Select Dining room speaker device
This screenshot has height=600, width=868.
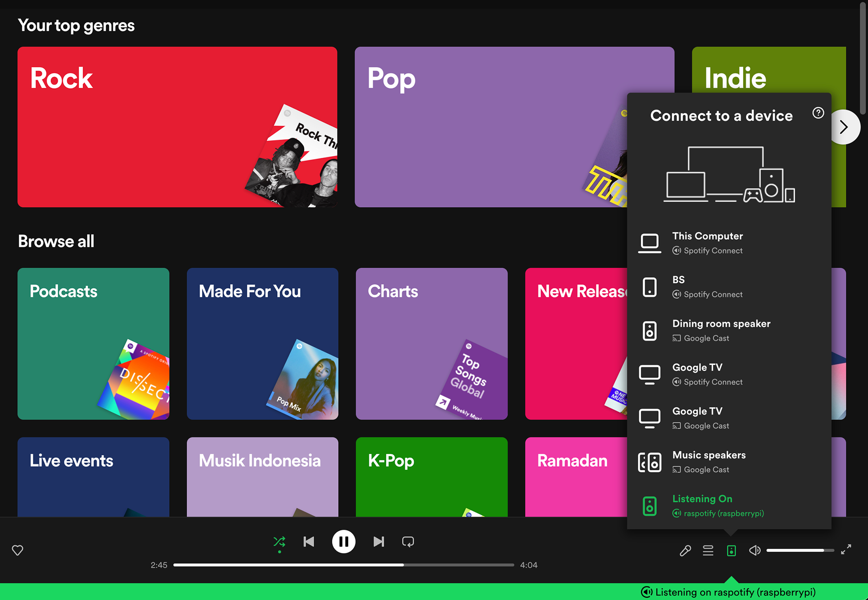point(729,331)
